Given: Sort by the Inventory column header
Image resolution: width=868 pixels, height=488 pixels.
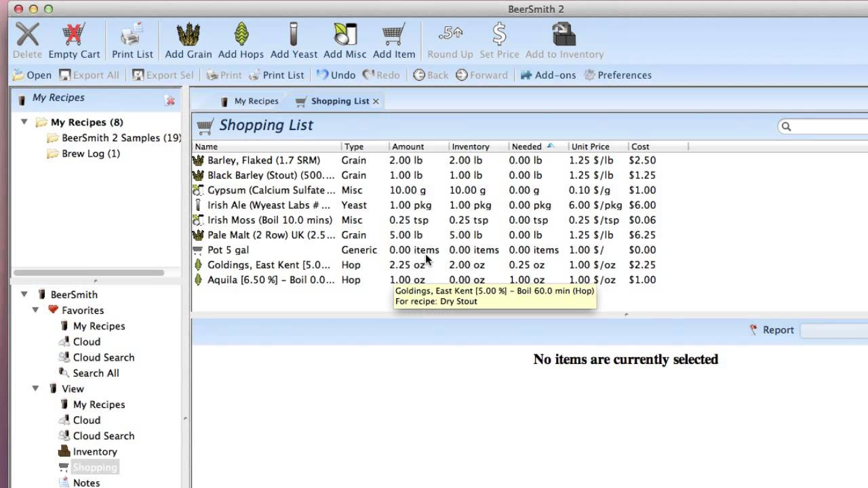Looking at the screenshot, I should (x=479, y=146).
